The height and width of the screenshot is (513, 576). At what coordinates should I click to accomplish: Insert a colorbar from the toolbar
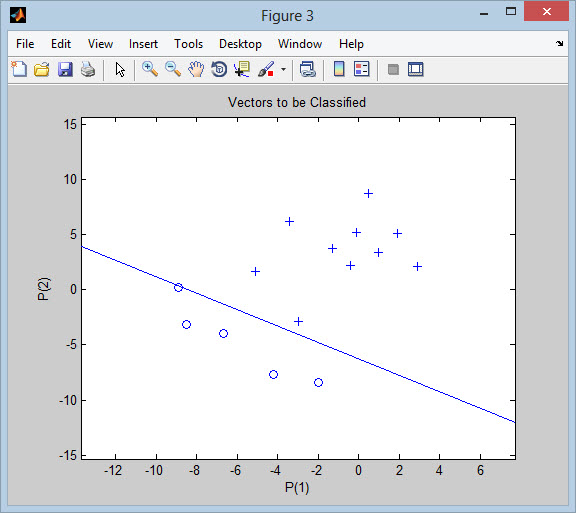pyautogui.click(x=339, y=69)
